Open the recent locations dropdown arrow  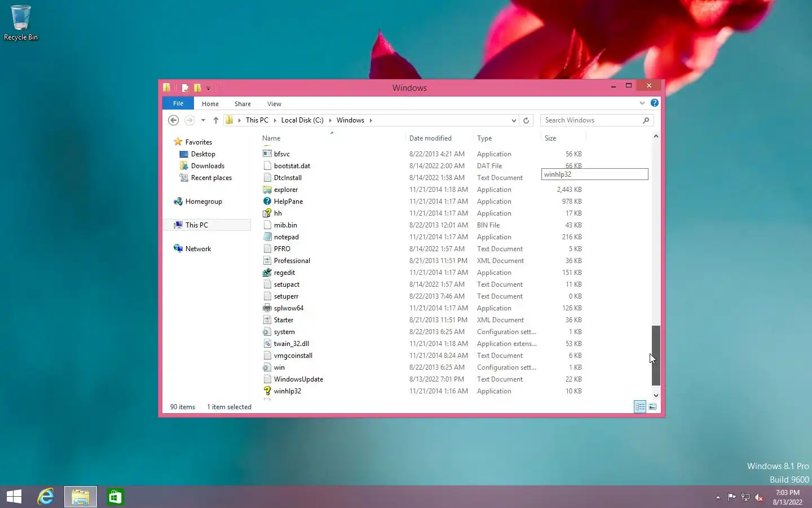click(203, 120)
